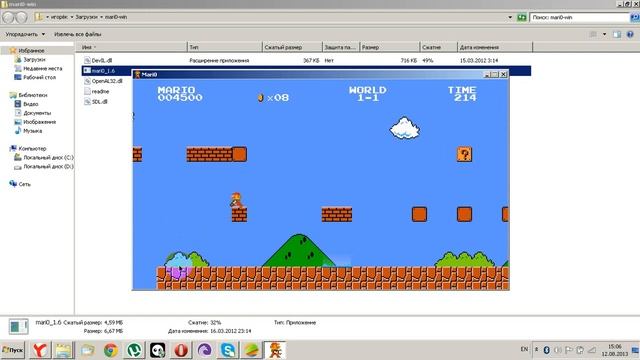640x360 pixels.
Task: Switch to the Mari0 game taskbar button
Action: pos(275,350)
